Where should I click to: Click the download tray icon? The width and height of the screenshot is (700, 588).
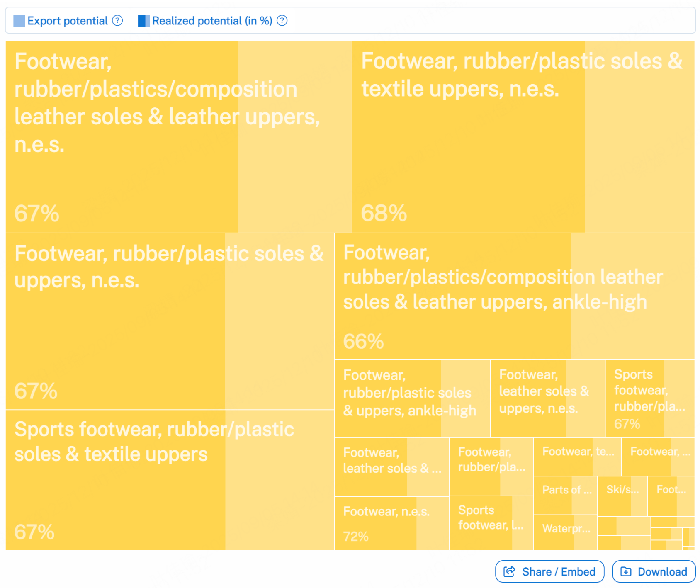pyautogui.click(x=626, y=572)
